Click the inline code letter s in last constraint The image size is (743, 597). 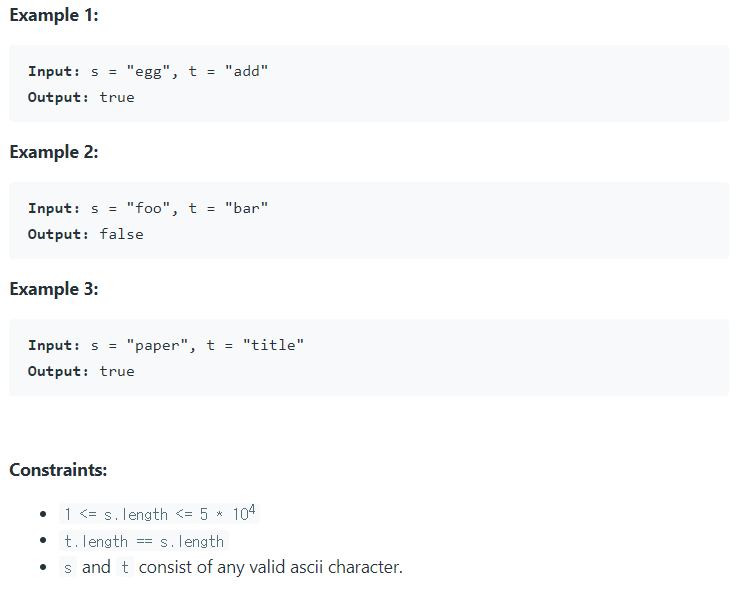click(68, 567)
